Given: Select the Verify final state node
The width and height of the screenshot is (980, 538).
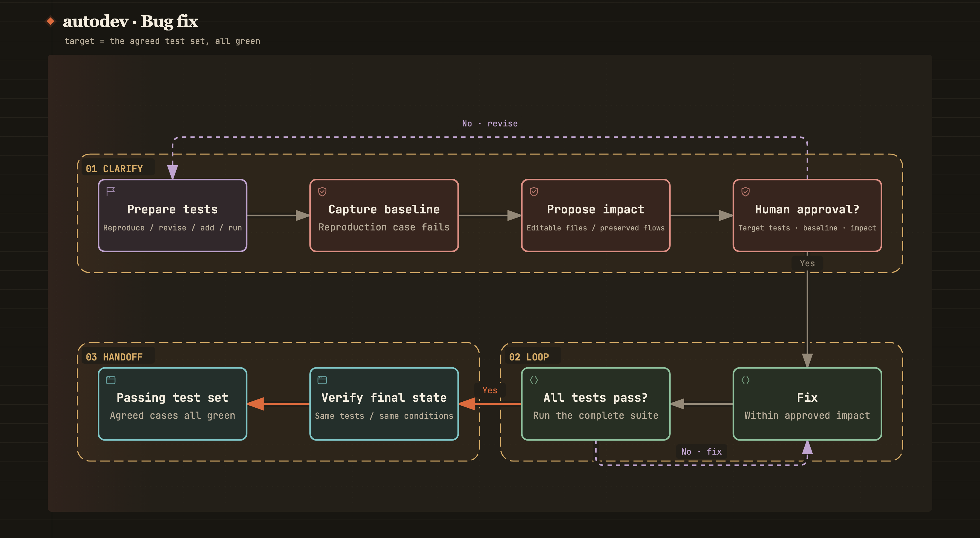Looking at the screenshot, I should tap(384, 404).
